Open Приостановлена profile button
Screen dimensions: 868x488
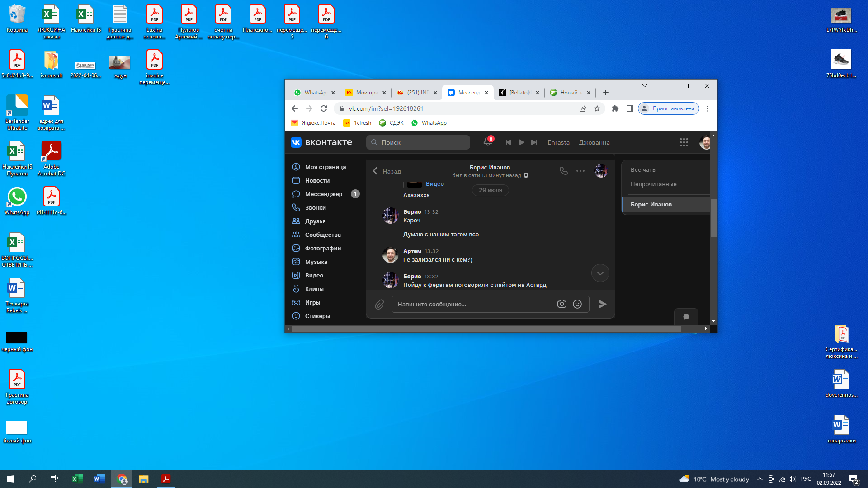click(669, 108)
